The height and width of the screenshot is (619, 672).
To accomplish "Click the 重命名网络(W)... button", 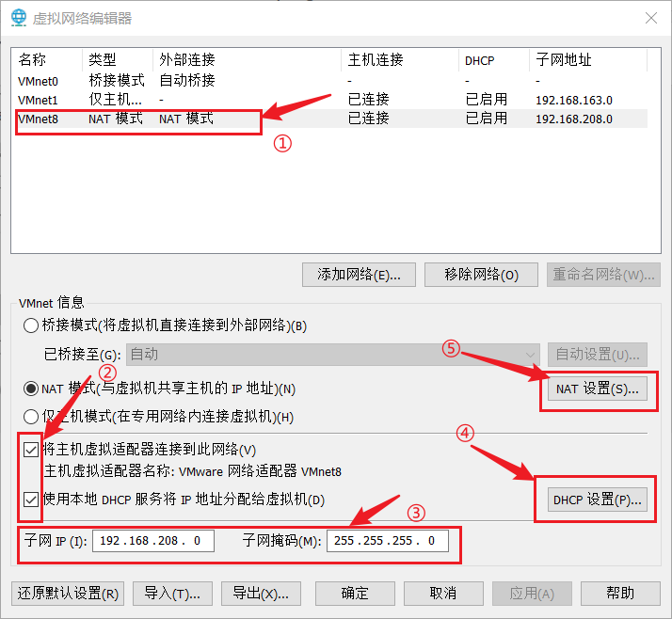I will click(603, 275).
